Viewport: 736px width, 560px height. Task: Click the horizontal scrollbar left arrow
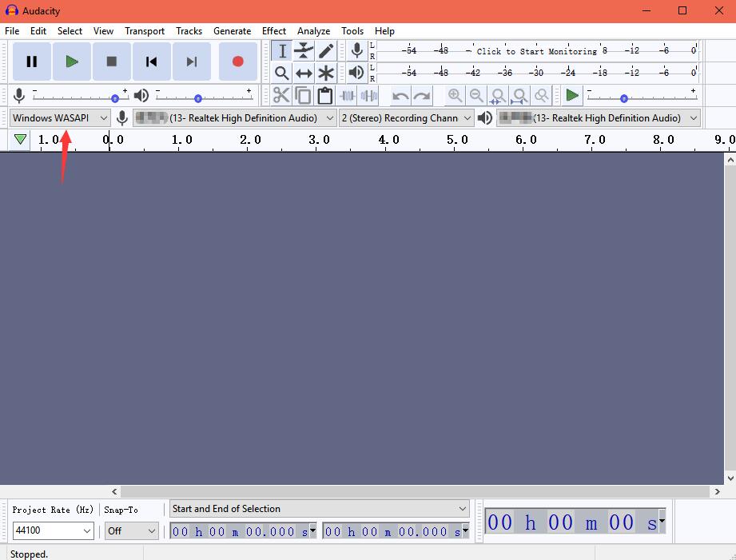click(x=114, y=491)
